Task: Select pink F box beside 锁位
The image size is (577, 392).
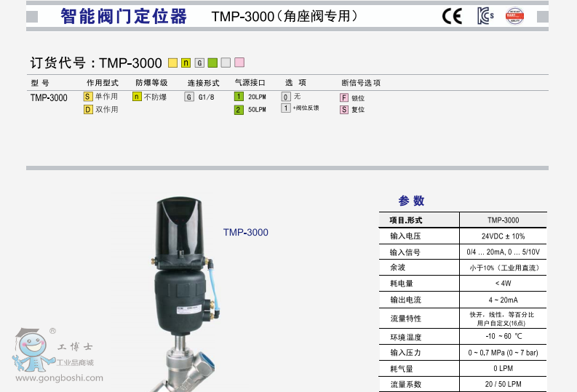Action: 344,97
